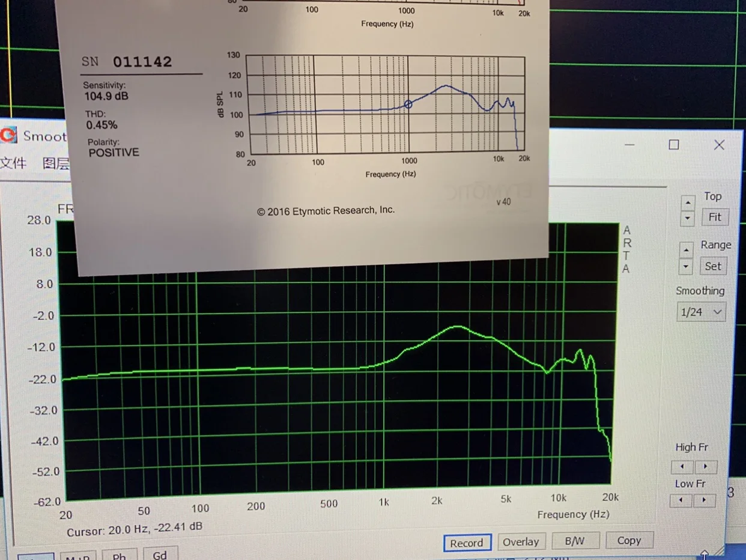Lower the Top level with down arrow
746x560 pixels.
point(688,218)
